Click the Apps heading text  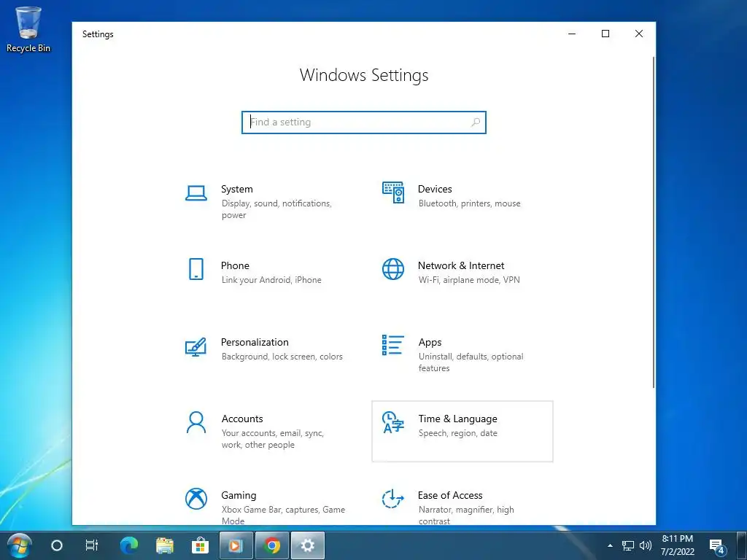[430, 343]
